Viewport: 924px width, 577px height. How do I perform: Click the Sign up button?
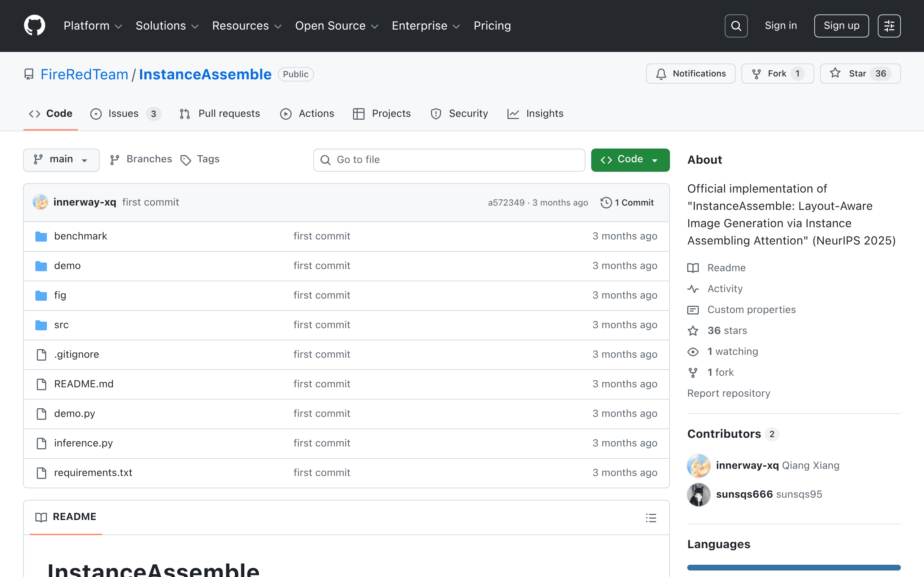click(841, 26)
